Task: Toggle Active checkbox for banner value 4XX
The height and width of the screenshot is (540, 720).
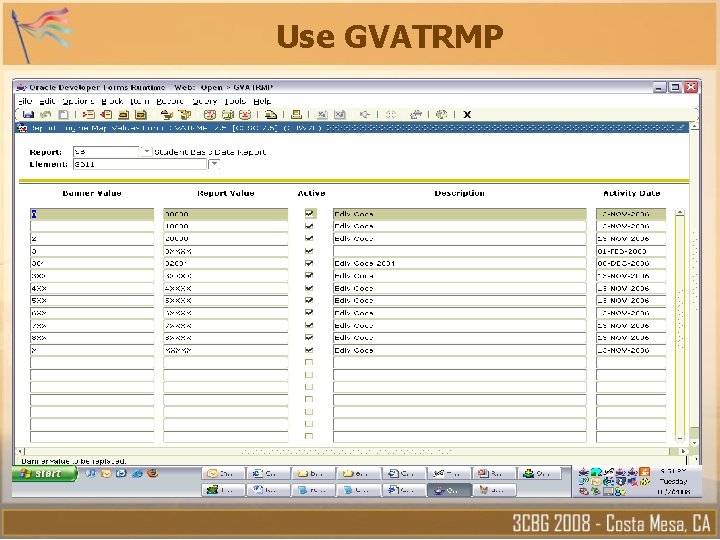Action: (309, 288)
